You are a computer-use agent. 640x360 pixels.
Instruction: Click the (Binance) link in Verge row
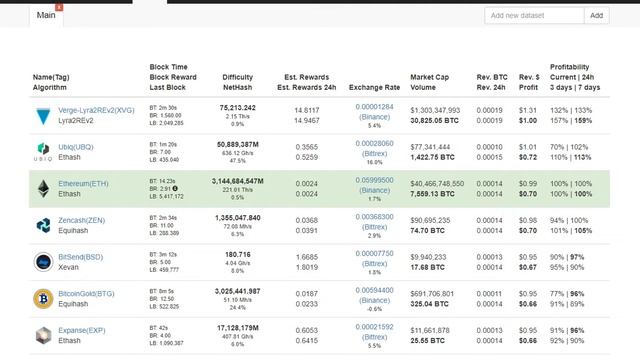[x=374, y=117]
